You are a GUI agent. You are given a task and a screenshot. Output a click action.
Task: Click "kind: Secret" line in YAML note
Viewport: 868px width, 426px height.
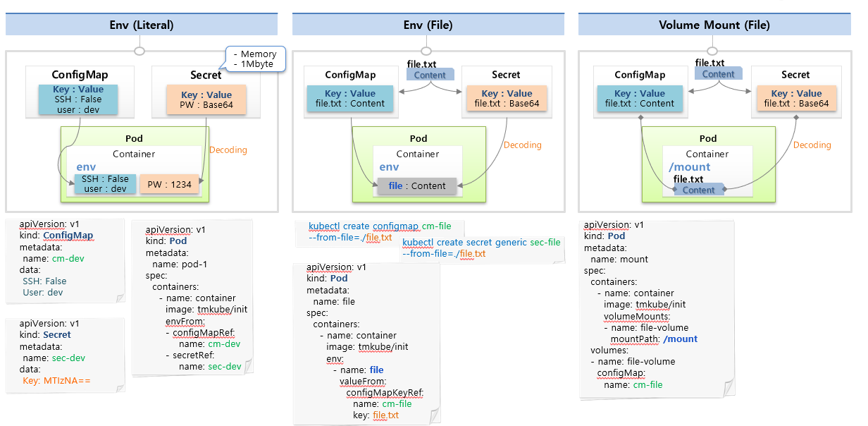45,334
